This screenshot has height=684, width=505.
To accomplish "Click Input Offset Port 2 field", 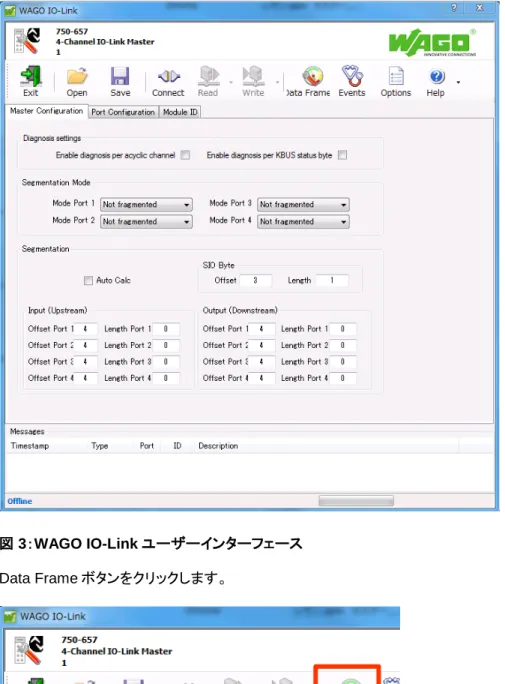I will [85, 345].
